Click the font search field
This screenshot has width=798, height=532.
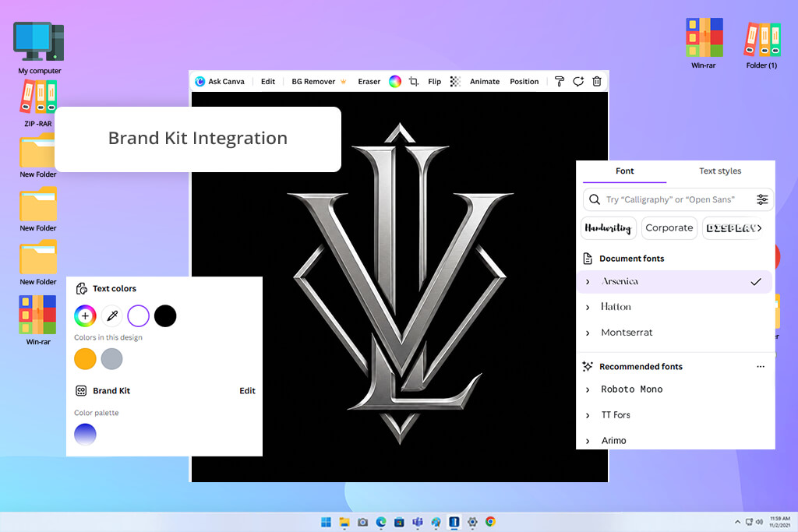pos(678,199)
